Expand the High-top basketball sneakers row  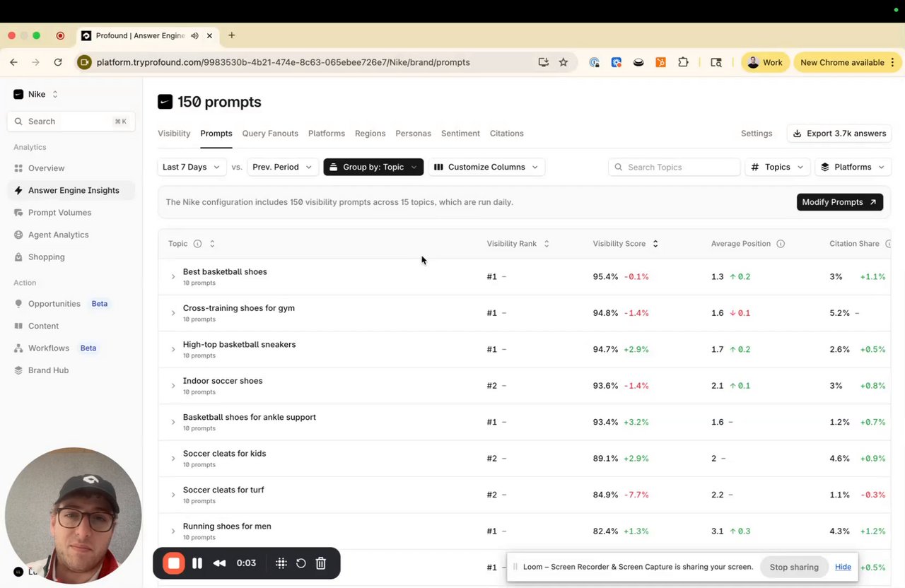coord(173,349)
